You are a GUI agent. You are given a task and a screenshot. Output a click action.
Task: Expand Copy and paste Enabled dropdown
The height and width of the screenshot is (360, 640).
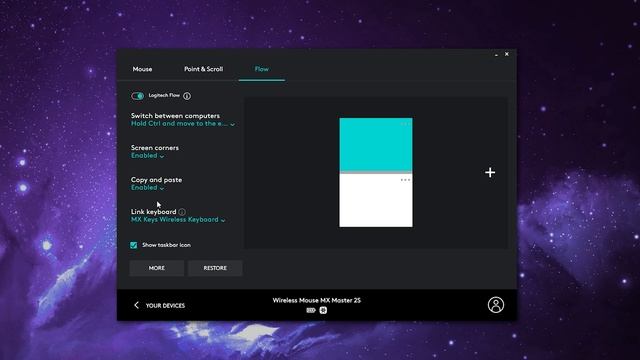click(147, 188)
